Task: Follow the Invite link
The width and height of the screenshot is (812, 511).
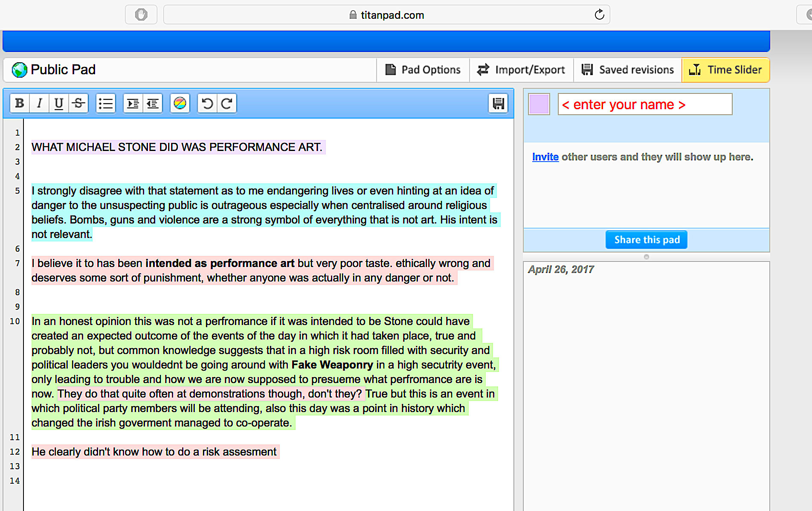Action: point(545,157)
